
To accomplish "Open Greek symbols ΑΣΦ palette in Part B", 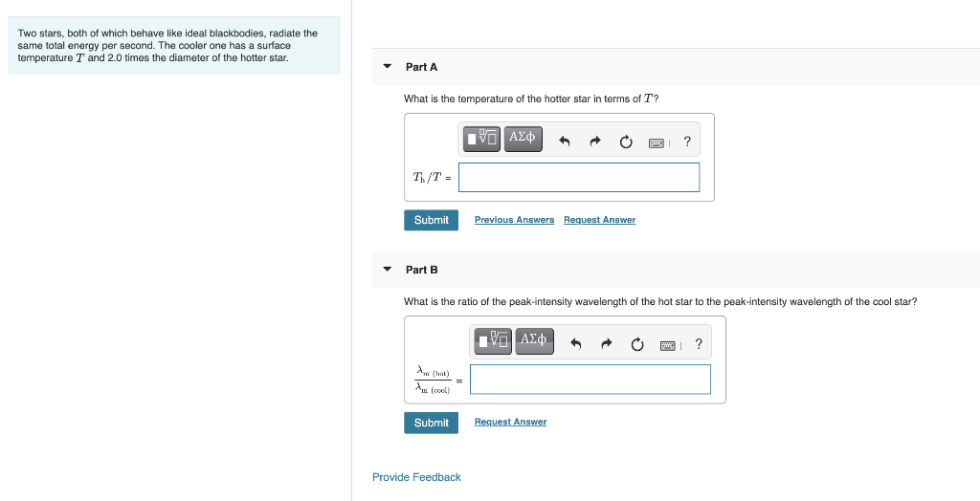I will (534, 341).
